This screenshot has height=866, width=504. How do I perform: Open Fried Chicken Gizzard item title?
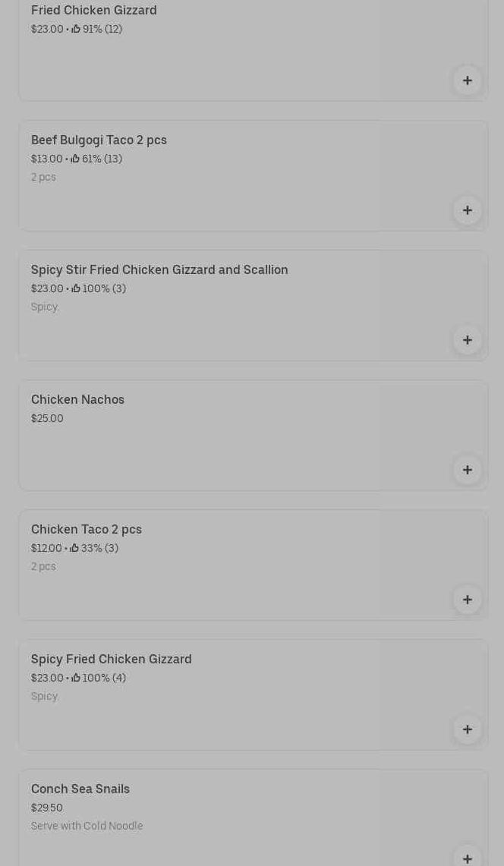click(93, 10)
